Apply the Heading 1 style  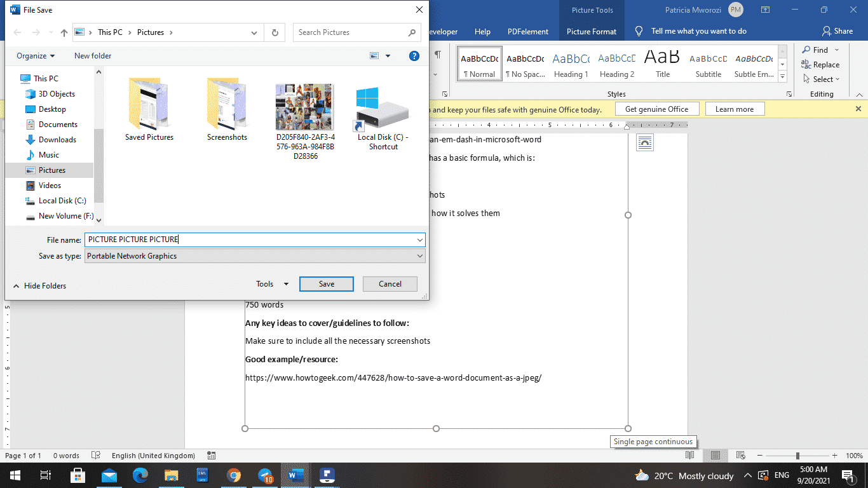tap(571, 64)
